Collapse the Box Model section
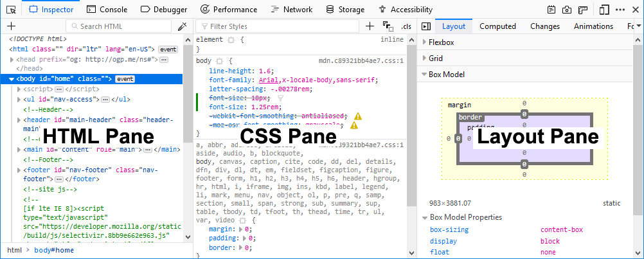The width and height of the screenshot is (644, 259). (424, 75)
